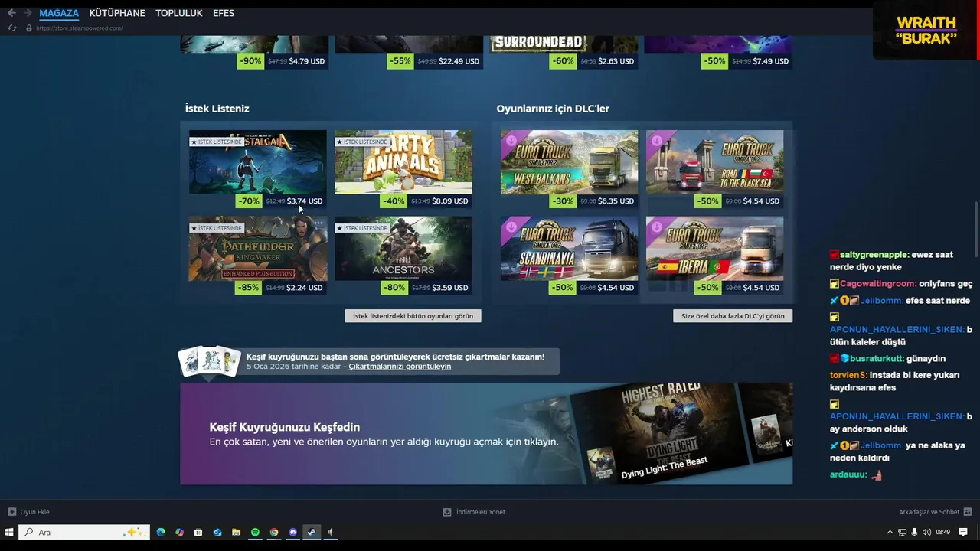
Task: Click İstek listenizdeki bütün oyunları görün button
Action: tap(413, 315)
